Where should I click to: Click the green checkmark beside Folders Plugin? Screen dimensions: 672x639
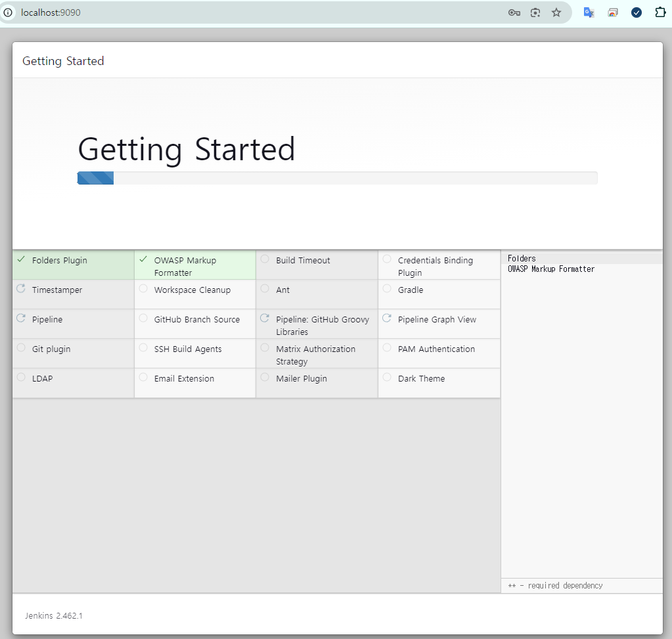(x=21, y=259)
